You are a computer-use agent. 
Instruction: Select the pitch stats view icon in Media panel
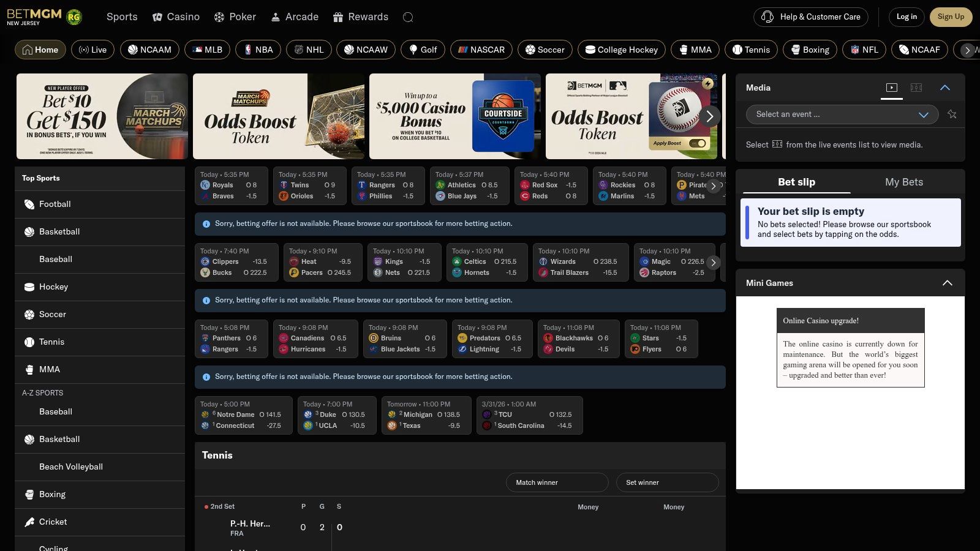916,88
